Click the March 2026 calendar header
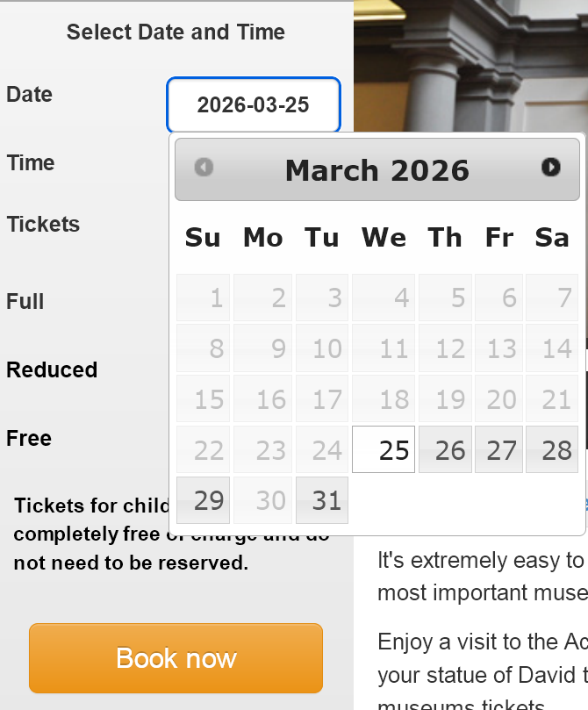588x710 pixels. tap(376, 169)
